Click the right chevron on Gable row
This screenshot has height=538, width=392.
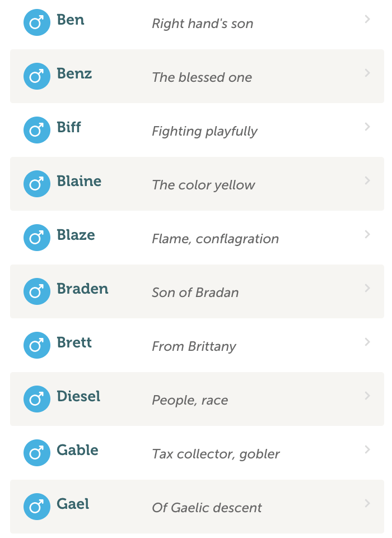click(367, 449)
